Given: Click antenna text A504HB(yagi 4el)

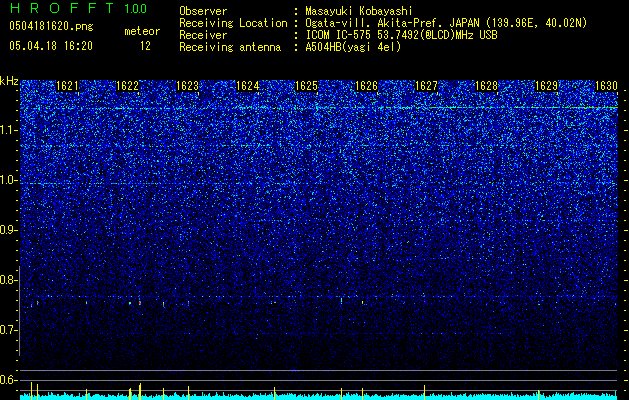Looking at the screenshot, I should click(x=353, y=47).
